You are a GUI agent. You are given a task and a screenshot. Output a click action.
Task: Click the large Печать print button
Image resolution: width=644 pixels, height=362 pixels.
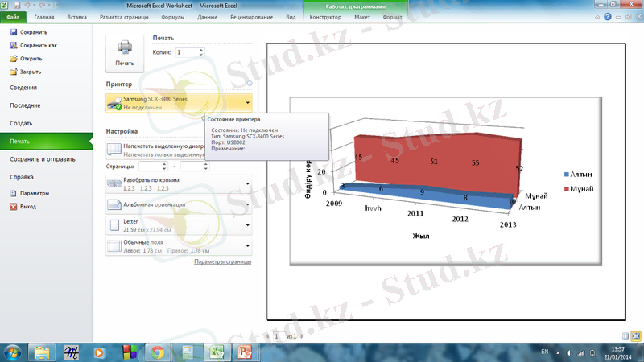(x=125, y=54)
